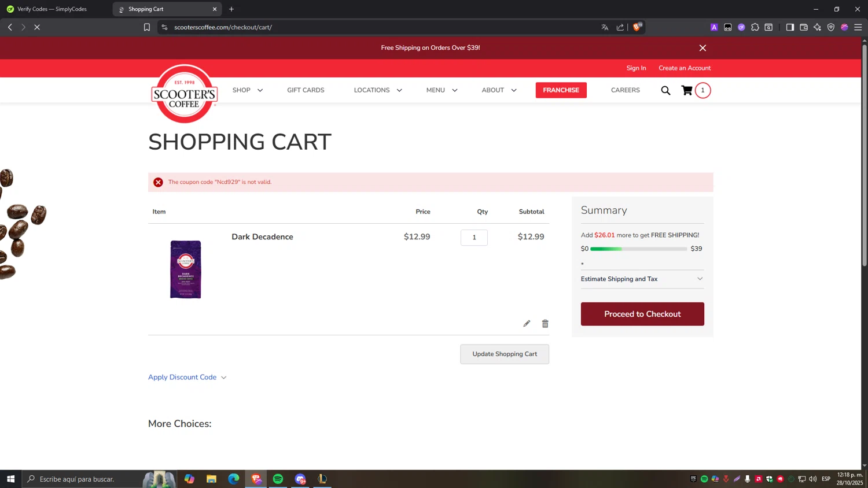Click the volume speaker icon in system tray
The width and height of the screenshot is (868, 488).
812,479
